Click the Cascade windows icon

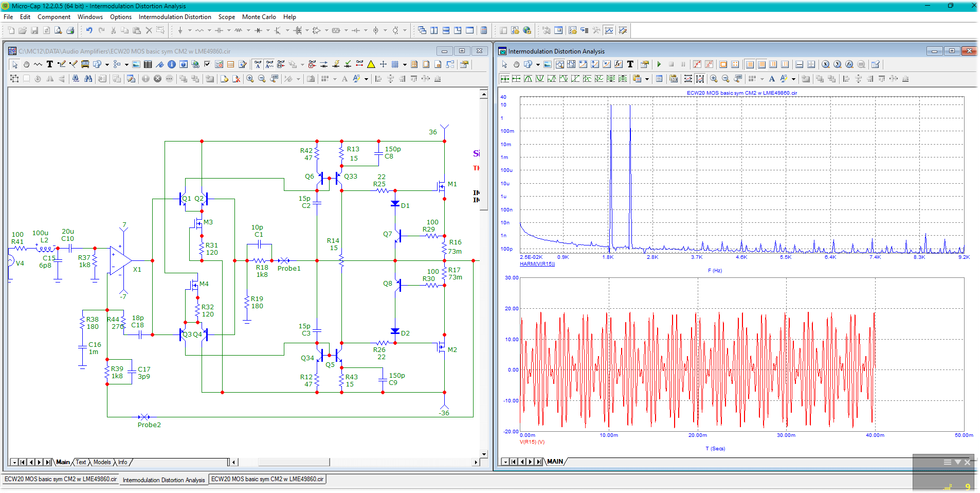[x=422, y=30]
